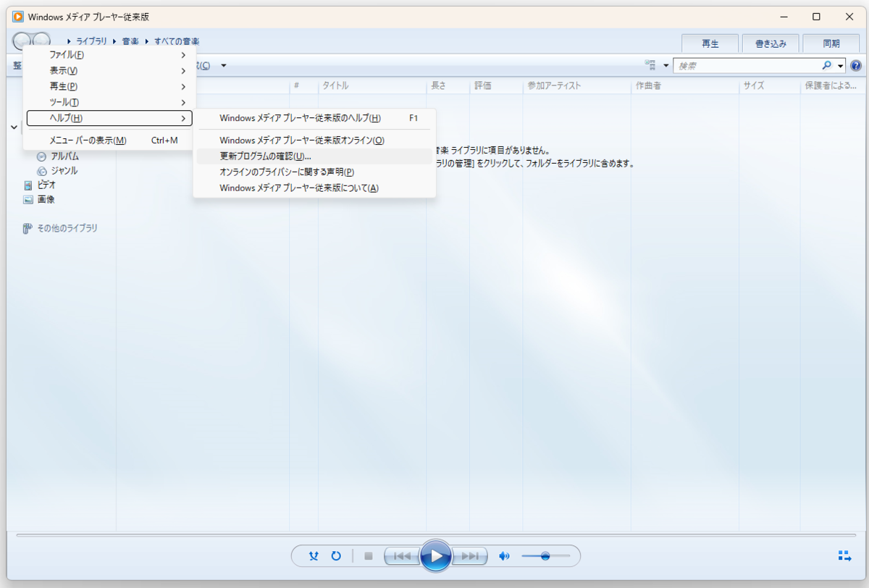Click the アルバム disc icon
This screenshot has height=588, width=869.
(x=42, y=156)
